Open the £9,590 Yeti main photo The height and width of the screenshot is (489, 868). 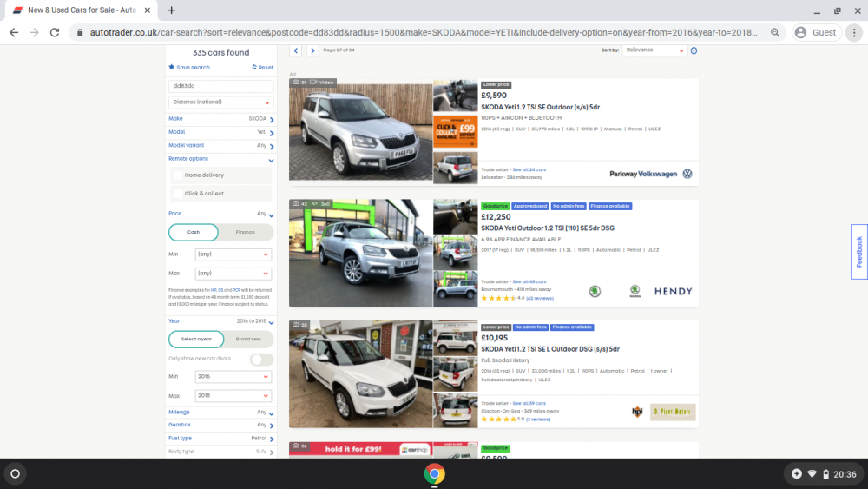(x=360, y=129)
